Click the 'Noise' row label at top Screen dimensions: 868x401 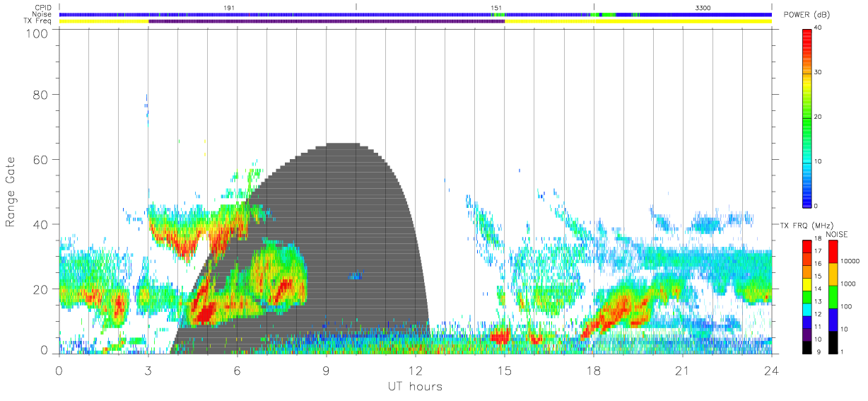(42, 14)
